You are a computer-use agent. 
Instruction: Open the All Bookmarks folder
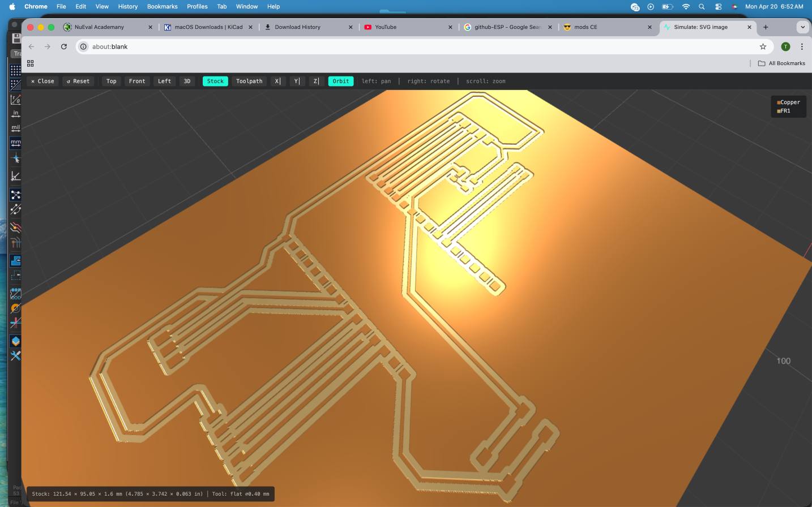[x=781, y=63]
